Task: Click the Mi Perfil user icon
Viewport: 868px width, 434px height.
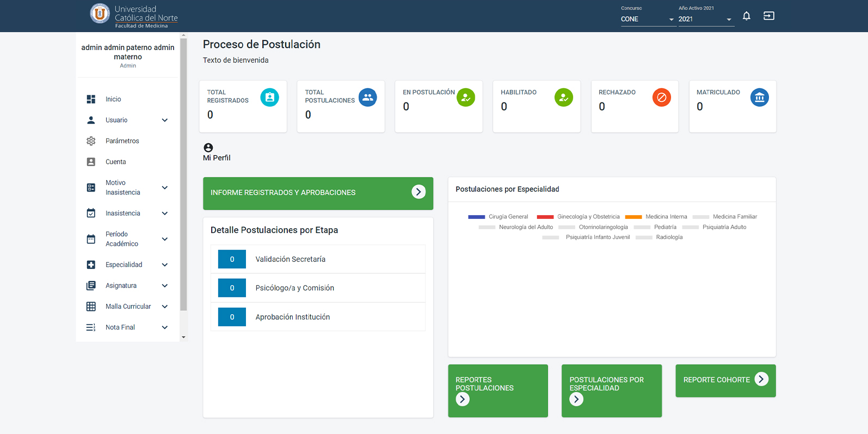Action: click(208, 148)
